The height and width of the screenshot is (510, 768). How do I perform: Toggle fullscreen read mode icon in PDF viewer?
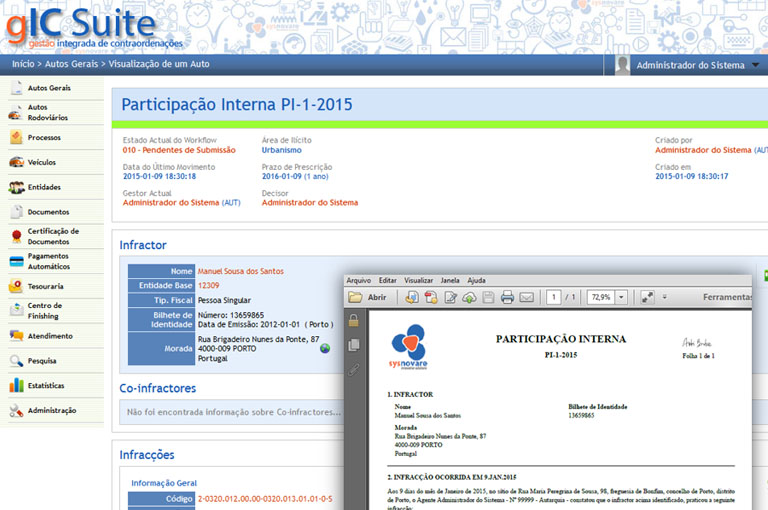tap(648, 297)
